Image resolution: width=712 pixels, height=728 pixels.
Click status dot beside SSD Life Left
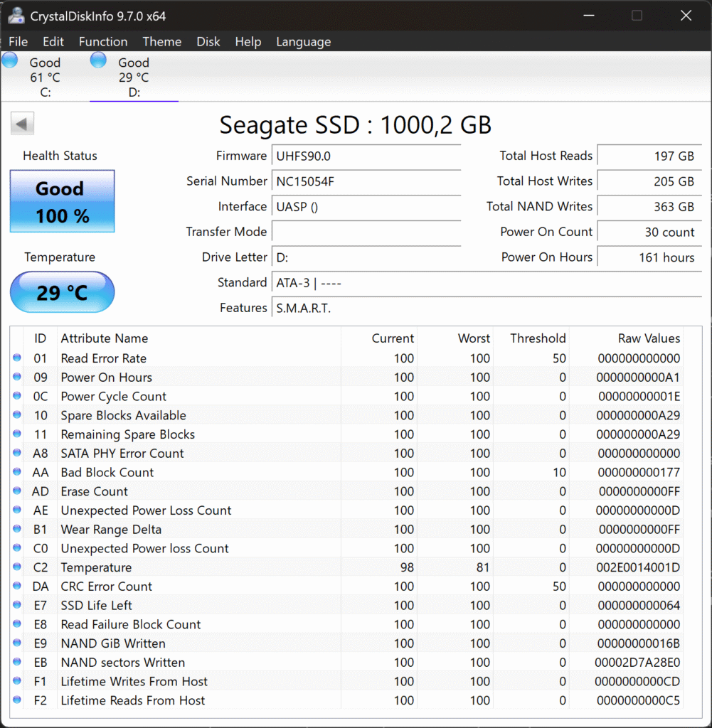pyautogui.click(x=17, y=606)
